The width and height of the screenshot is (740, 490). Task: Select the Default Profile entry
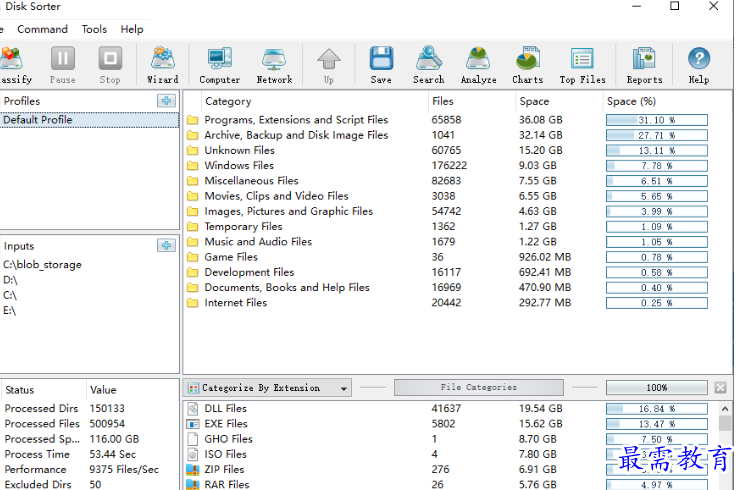click(x=89, y=120)
